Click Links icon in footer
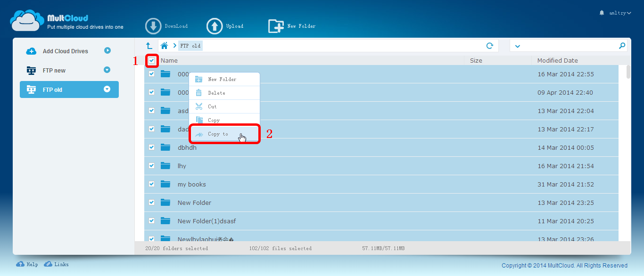Viewport: 644px width, 276px height. (48, 264)
